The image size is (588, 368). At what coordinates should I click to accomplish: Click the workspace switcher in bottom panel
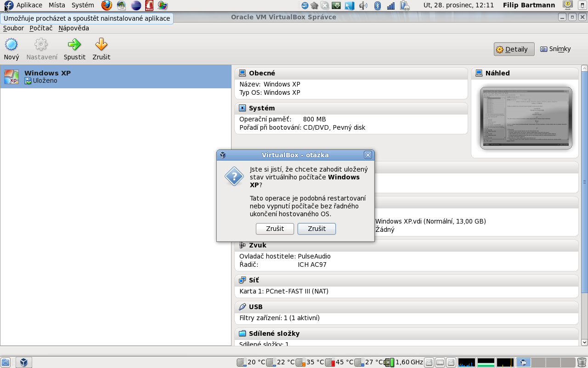(x=546, y=362)
